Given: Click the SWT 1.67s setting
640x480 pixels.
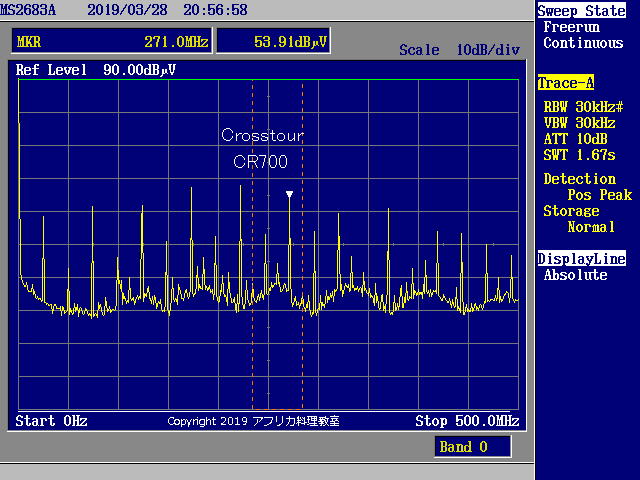Looking at the screenshot, I should click(x=580, y=155).
